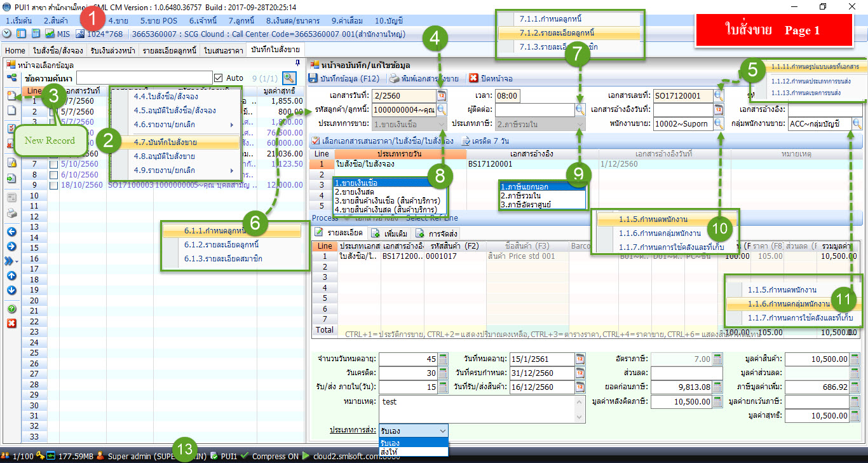Screen dimensions: 868x463
Task: Click the 1024*768 screen resolution icon
Action: point(80,33)
